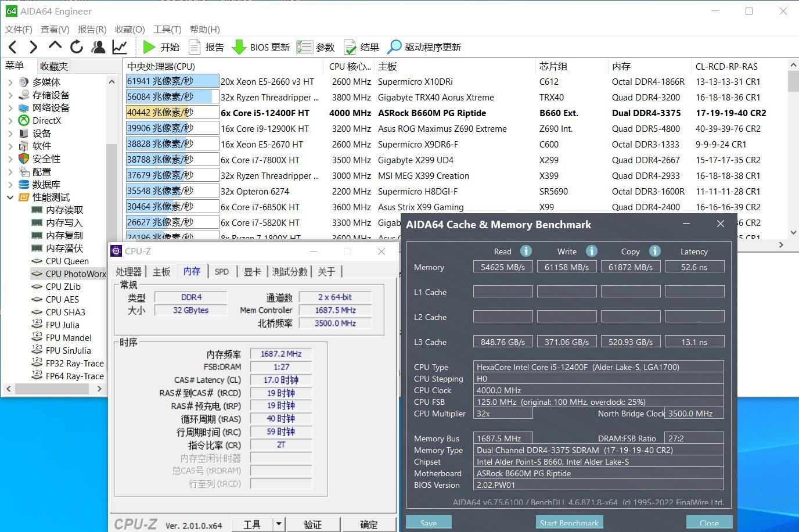
Task: Select 多媒体 in the AIDA64 tree
Action: point(46,82)
